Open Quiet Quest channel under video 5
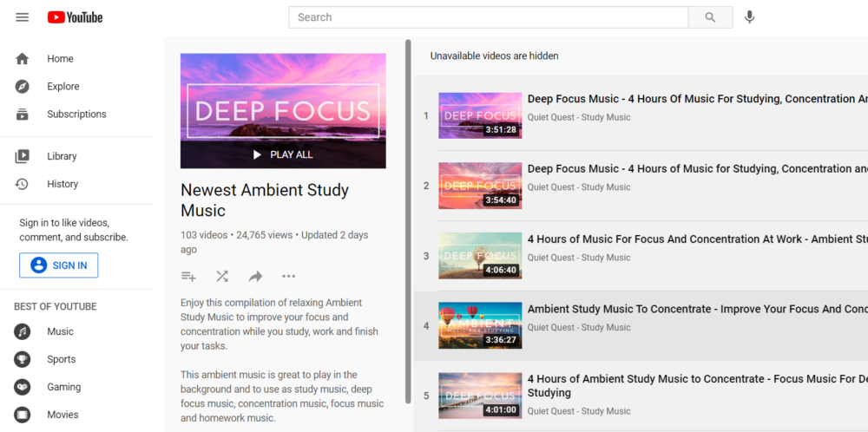This screenshot has height=432, width=868. point(578,411)
